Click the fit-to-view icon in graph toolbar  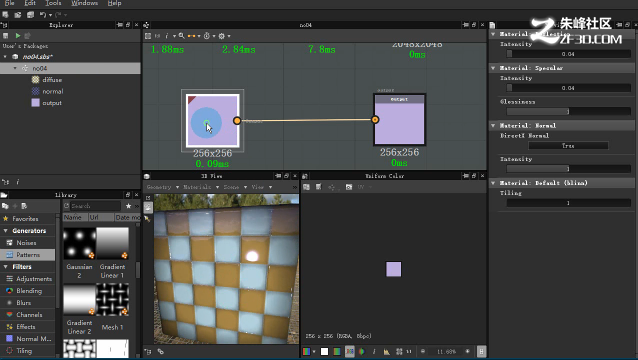[x=148, y=36]
